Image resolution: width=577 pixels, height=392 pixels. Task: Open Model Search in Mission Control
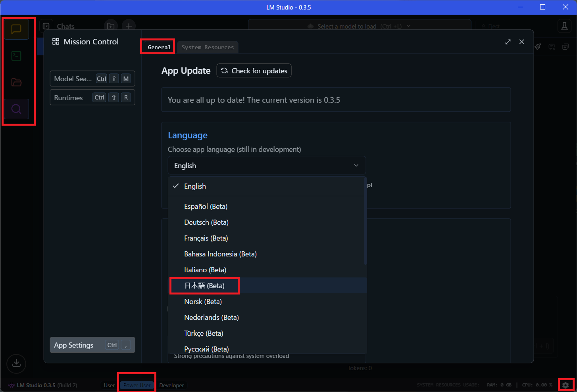(x=92, y=78)
